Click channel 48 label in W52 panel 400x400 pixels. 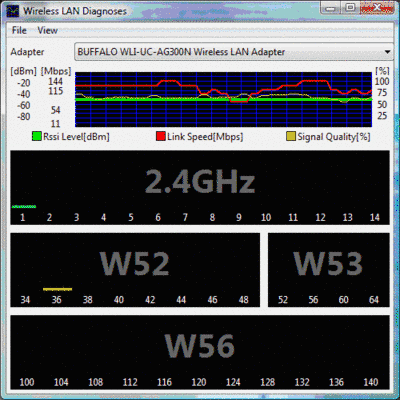point(244,300)
